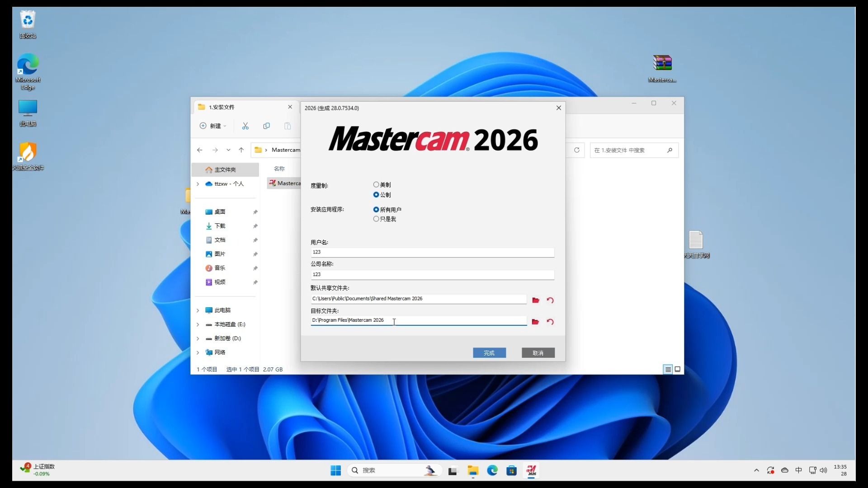The width and height of the screenshot is (868, 488).
Task: Expand the 此电脑 tree node
Action: click(198, 310)
